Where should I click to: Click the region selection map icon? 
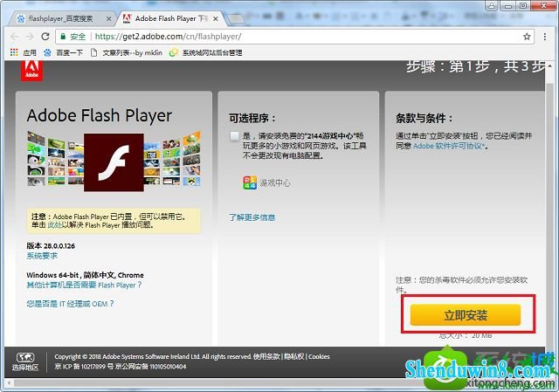point(25,357)
